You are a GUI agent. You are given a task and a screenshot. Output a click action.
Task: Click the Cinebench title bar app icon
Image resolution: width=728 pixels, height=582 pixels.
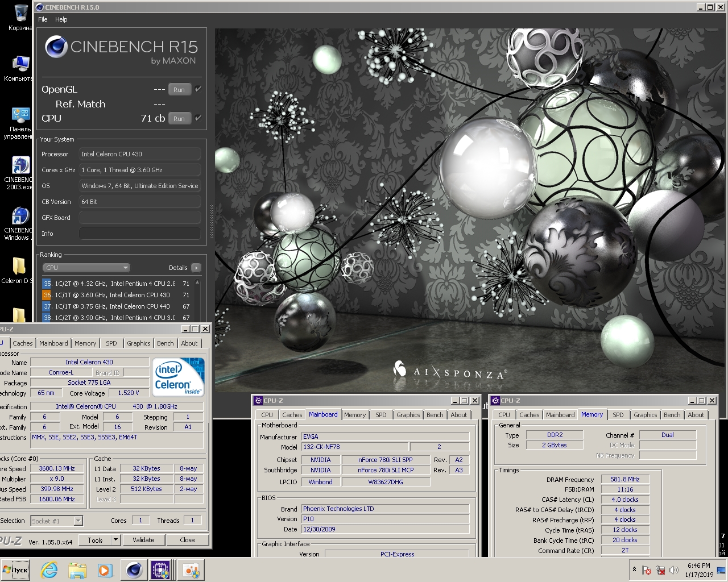click(x=40, y=7)
